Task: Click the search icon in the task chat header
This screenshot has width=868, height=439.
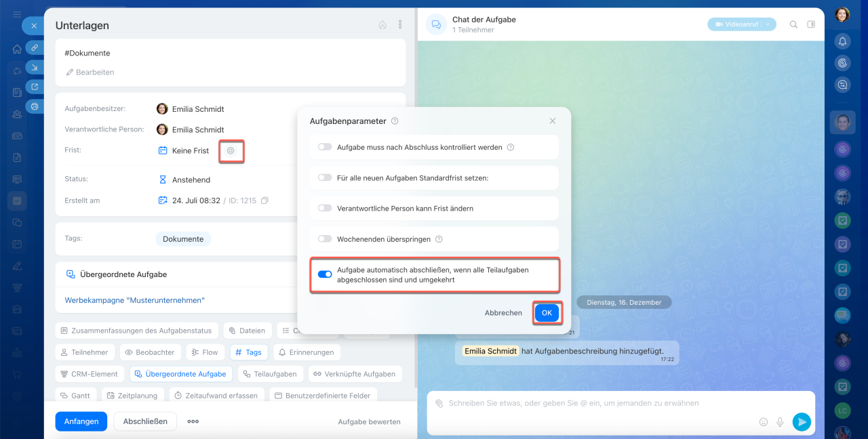Action: pyautogui.click(x=793, y=24)
